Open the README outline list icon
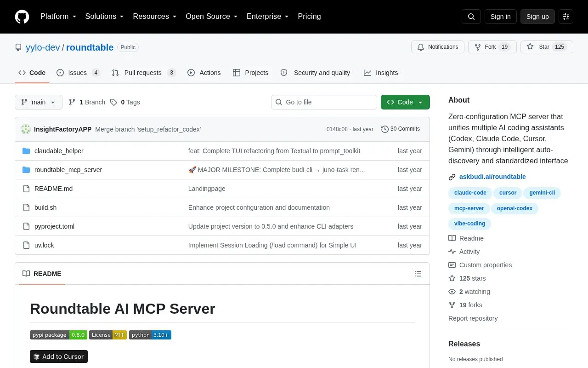588x368 pixels. coord(418,274)
